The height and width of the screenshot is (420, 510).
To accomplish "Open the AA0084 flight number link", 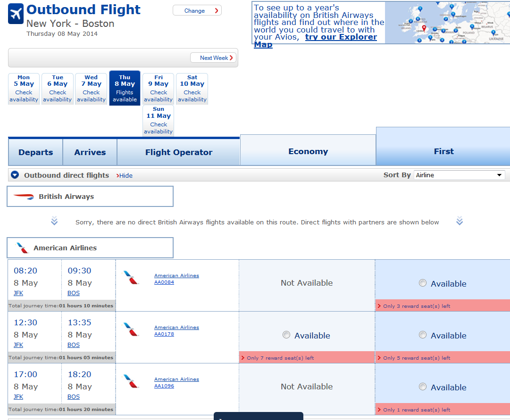I will coord(164,282).
